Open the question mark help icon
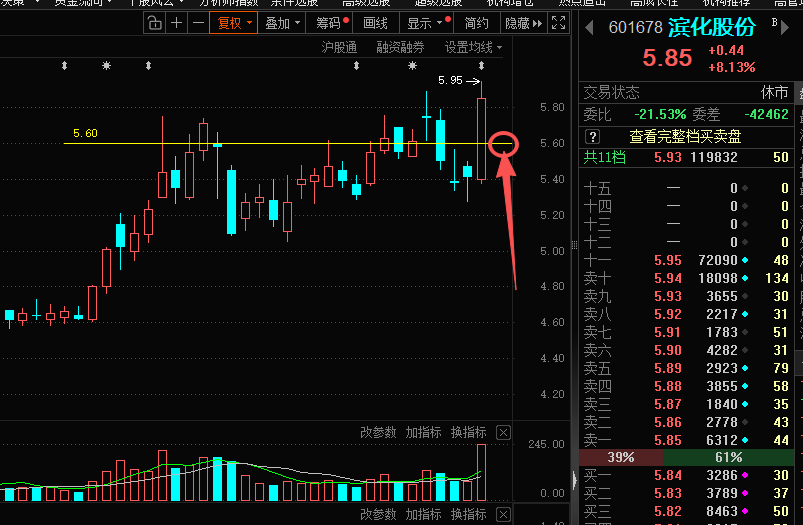Image resolution: width=803 pixels, height=525 pixels. tap(593, 136)
